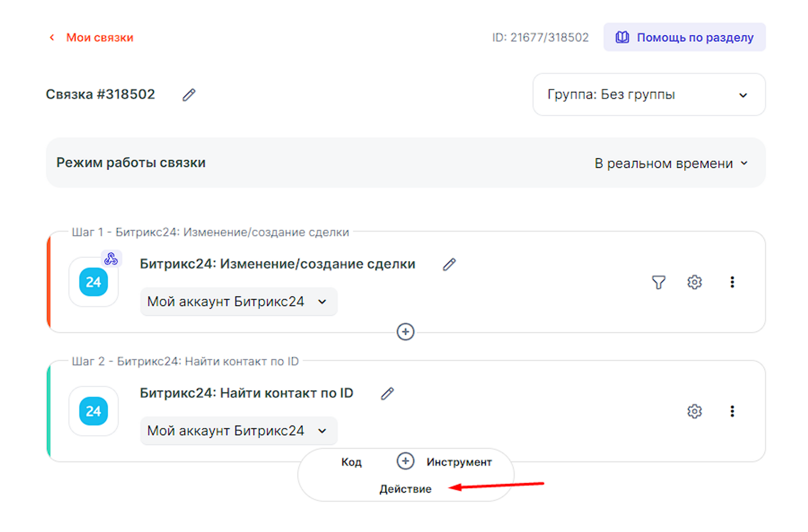808x532 pixels.
Task: Open the three-dot menu for Step 2
Action: point(732,411)
